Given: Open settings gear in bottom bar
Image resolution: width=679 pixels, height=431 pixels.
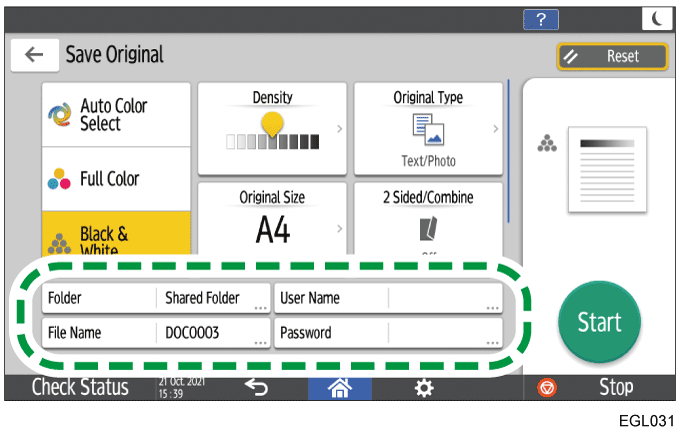Looking at the screenshot, I should pos(424,388).
